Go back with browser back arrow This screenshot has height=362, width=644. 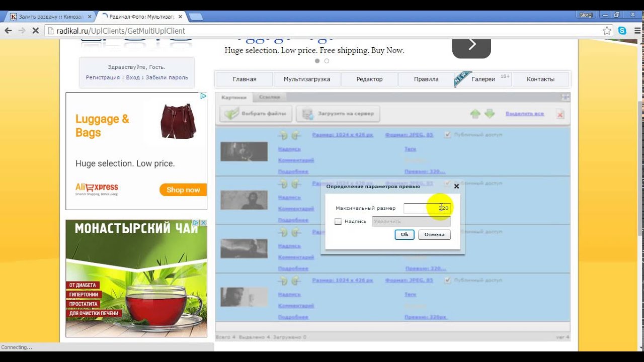point(8,31)
